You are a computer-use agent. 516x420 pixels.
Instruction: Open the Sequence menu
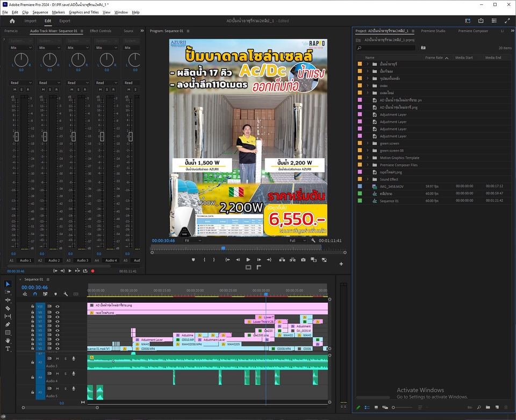point(40,12)
